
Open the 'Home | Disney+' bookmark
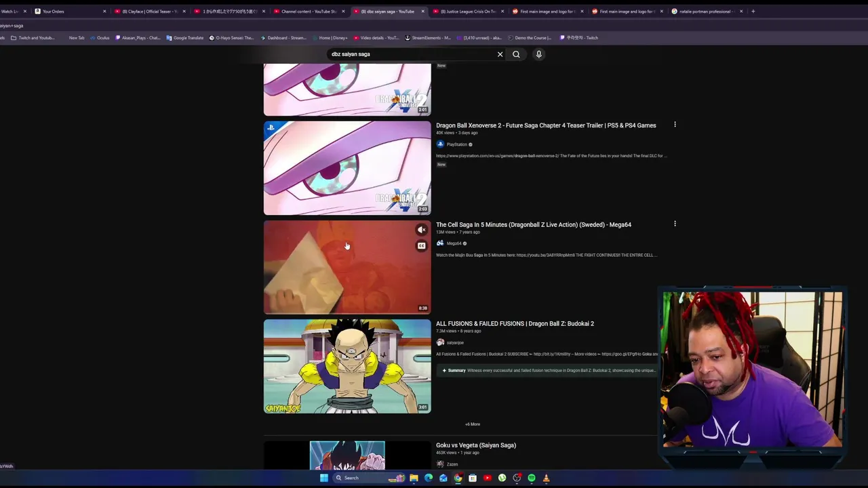coord(330,38)
